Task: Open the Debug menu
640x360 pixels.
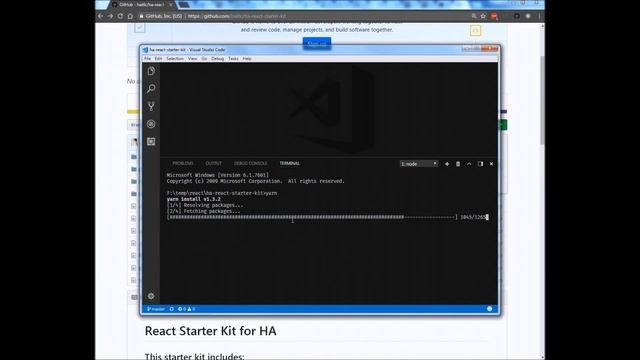Action: 218,59
